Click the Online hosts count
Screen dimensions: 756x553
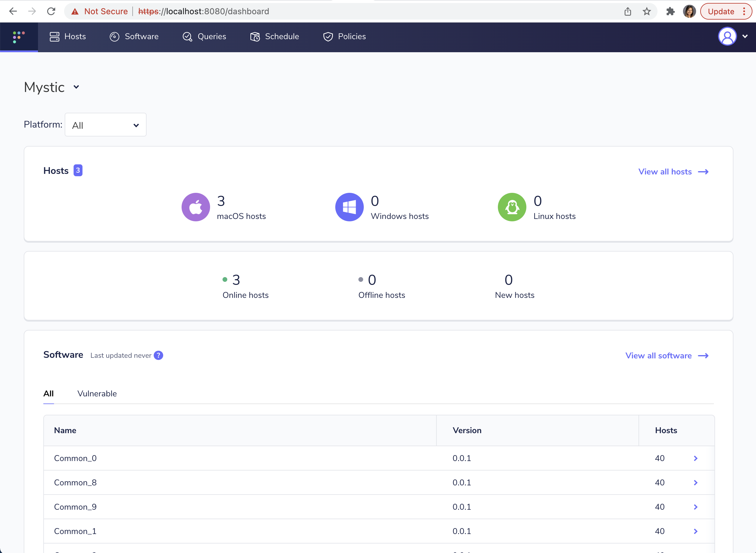(236, 280)
